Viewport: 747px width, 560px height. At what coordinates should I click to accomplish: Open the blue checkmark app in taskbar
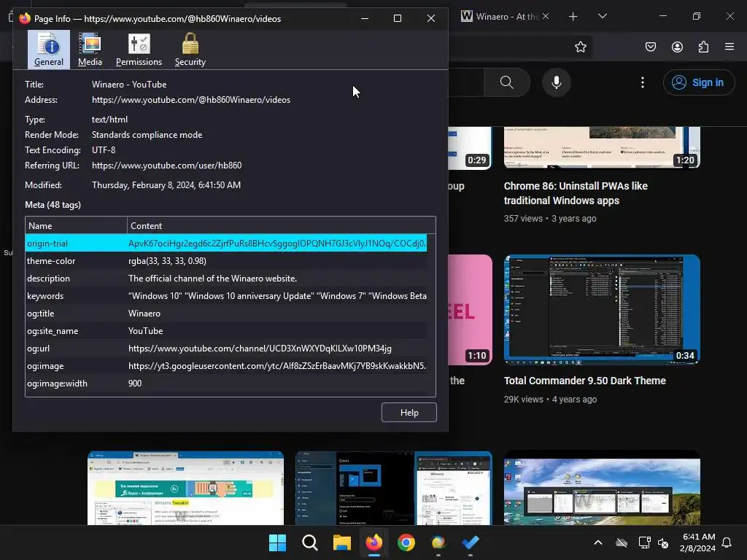click(471, 542)
